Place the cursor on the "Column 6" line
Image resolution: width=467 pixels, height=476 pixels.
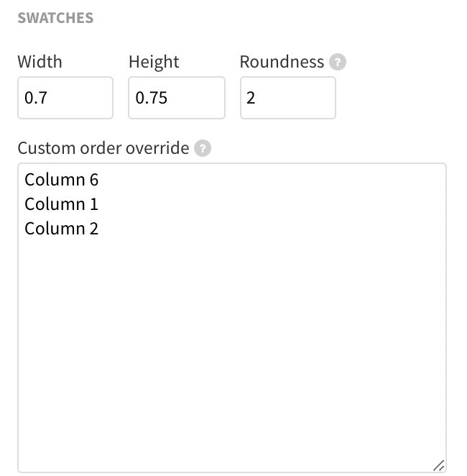click(x=61, y=180)
